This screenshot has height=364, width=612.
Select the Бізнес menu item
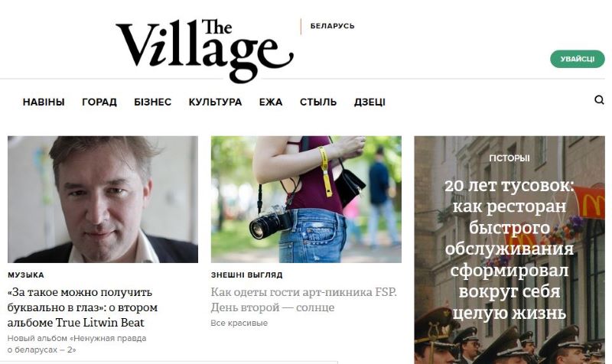[152, 102]
